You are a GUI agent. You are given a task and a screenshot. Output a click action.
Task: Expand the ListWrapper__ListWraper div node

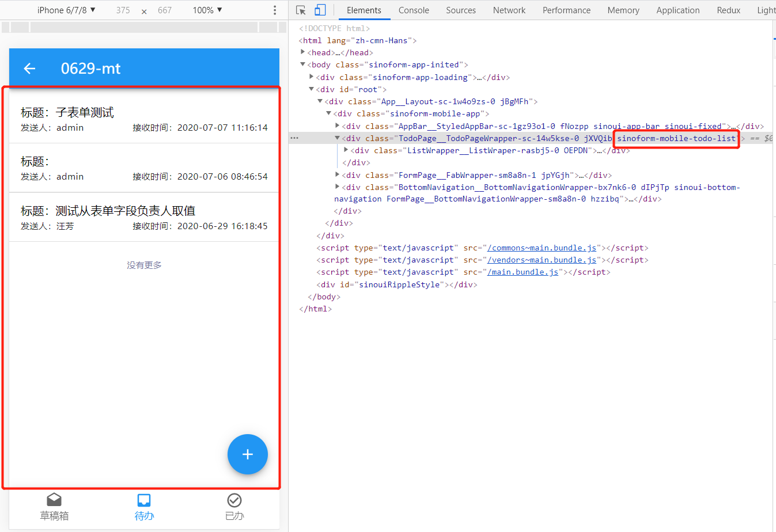(x=346, y=150)
